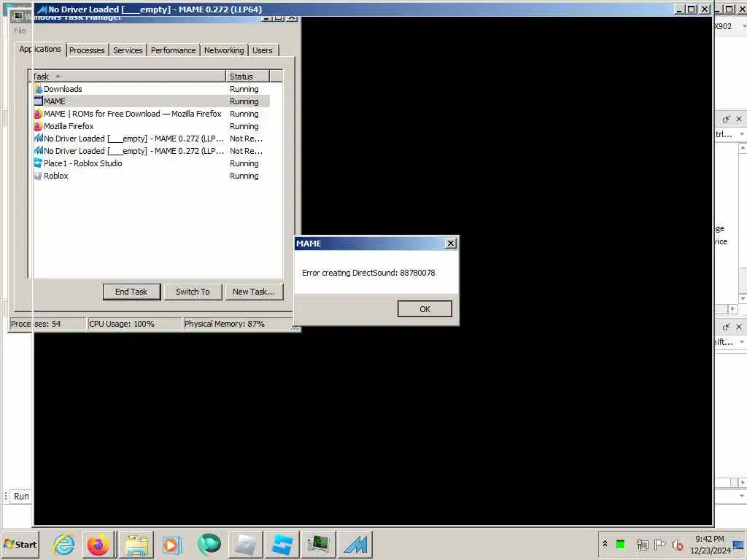Click the right panel scrollbar up arrow

click(743, 148)
